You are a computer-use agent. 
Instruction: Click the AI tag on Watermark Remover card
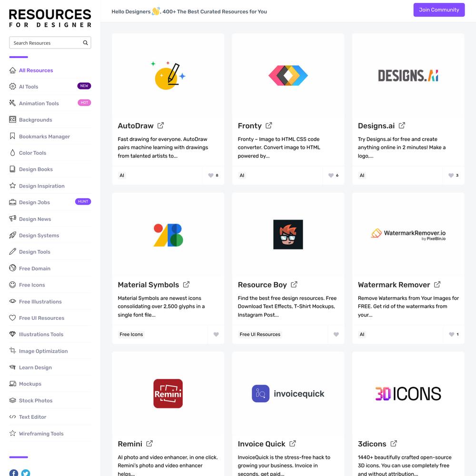coord(362,334)
